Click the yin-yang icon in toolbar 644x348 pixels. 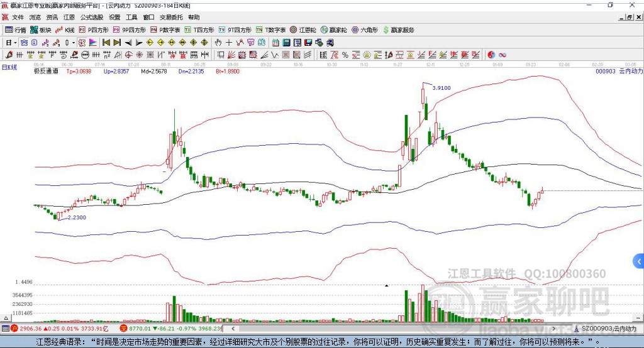click(x=491, y=55)
